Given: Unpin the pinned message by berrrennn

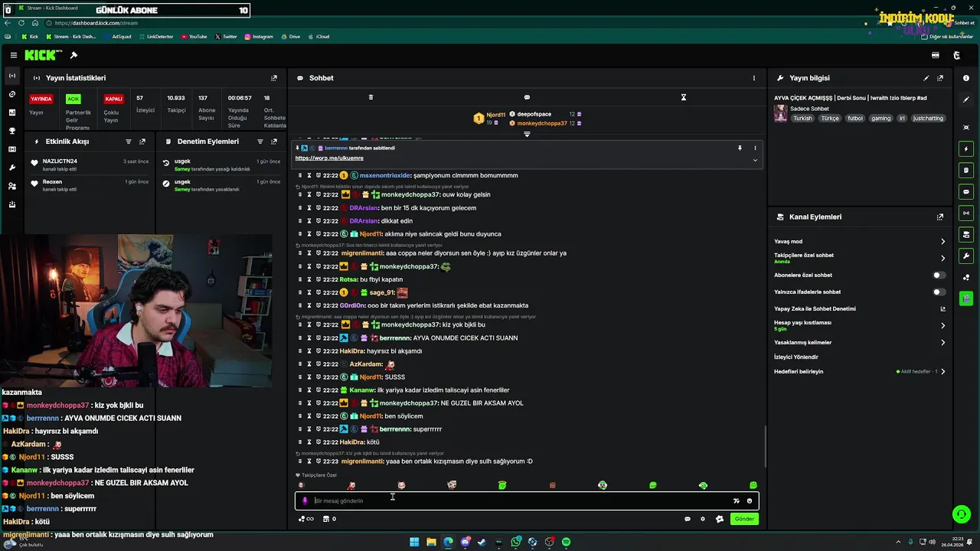Looking at the screenshot, I should click(740, 148).
